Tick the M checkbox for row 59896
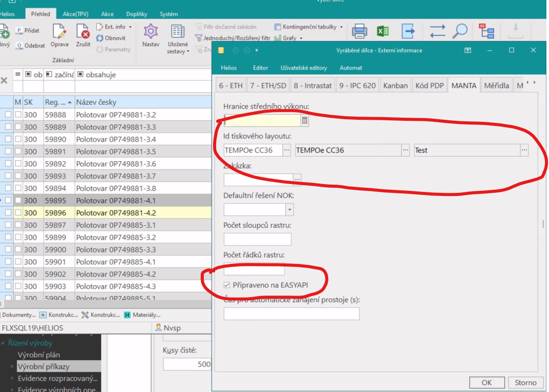 (18, 213)
